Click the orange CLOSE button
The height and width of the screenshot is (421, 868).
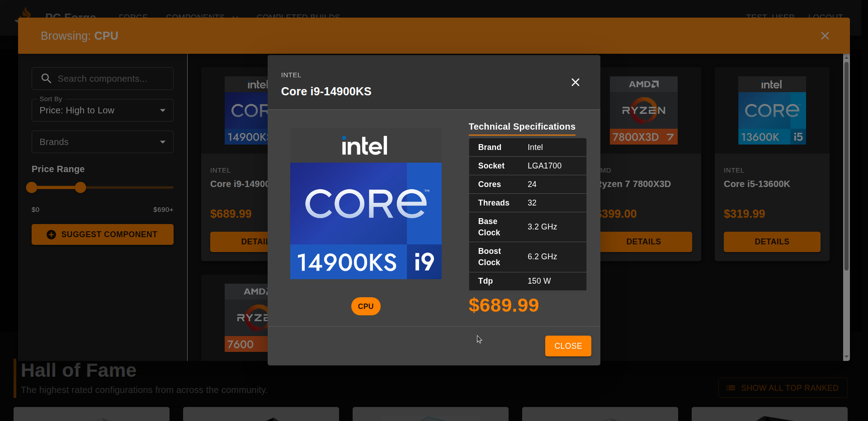tap(568, 346)
